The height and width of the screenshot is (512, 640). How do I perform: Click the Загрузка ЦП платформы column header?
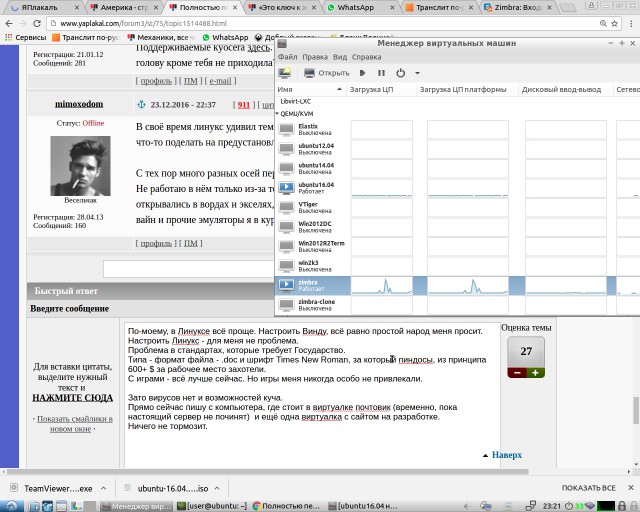467,89
